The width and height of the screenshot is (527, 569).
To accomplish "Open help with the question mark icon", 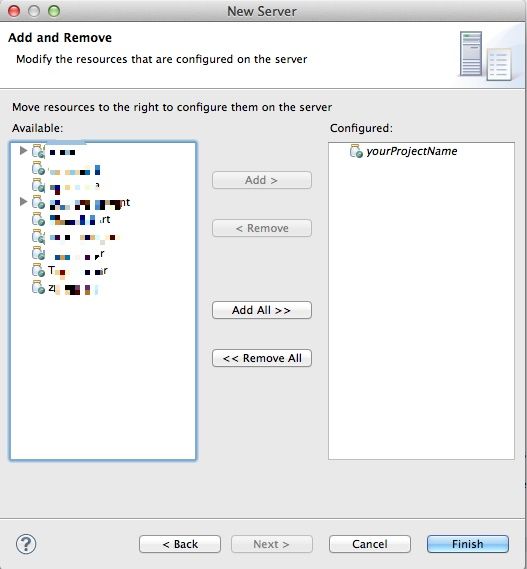I will click(26, 544).
